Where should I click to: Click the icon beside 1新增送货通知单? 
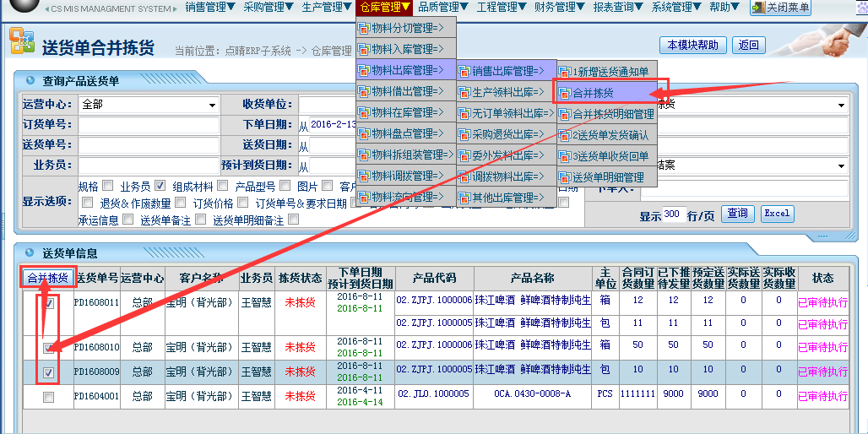[x=565, y=72]
